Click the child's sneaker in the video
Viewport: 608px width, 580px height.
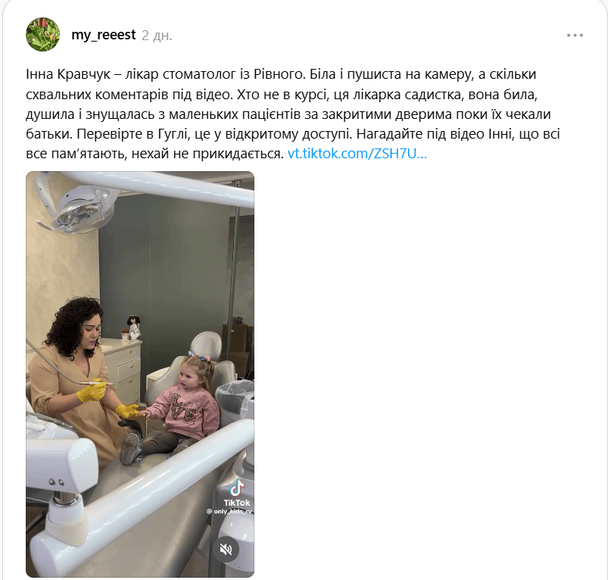130,448
